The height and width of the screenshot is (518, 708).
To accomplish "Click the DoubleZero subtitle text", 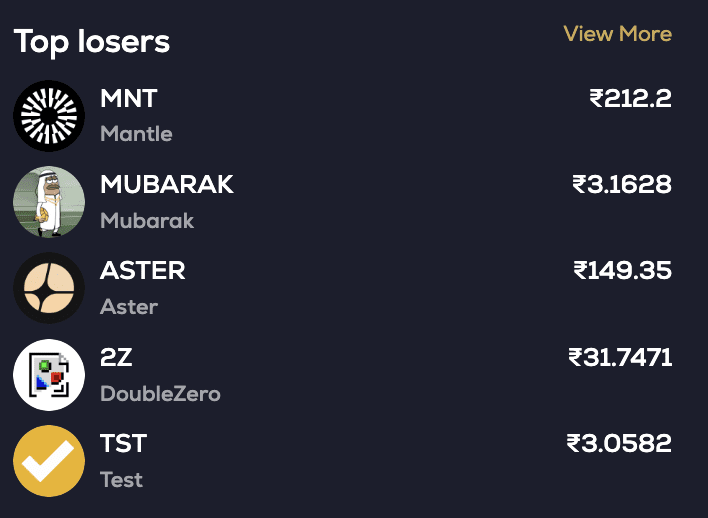I will pyautogui.click(x=160, y=394).
